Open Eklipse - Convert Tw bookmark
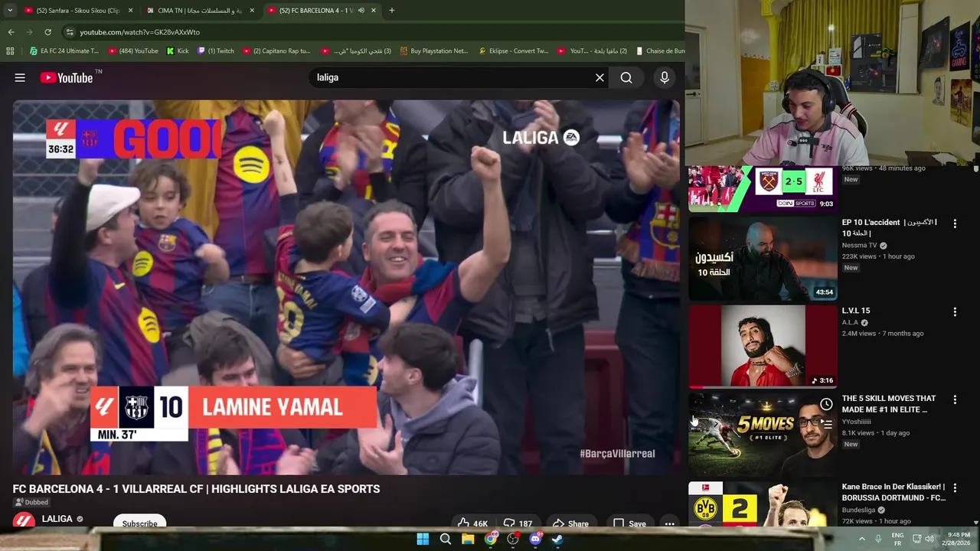This screenshot has width=980, height=551. point(514,51)
